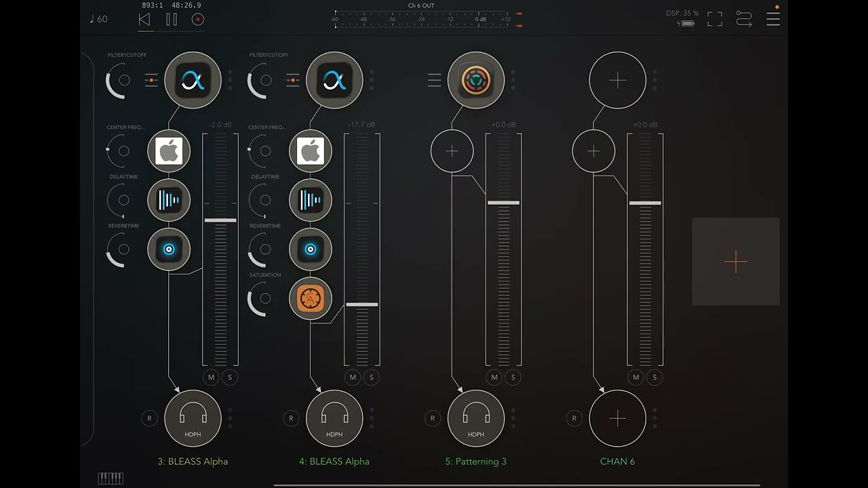Open reverb effect on channel 4
Viewport: 868px width, 488px height.
311,249
